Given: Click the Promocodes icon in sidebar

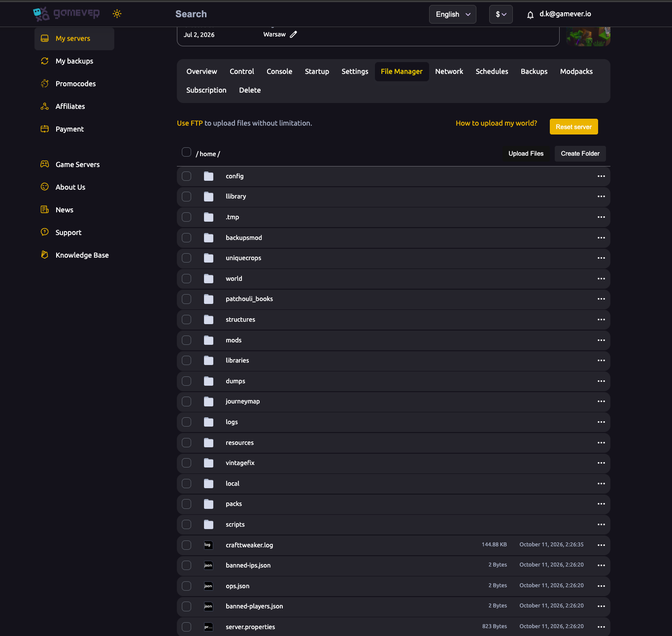Looking at the screenshot, I should (x=45, y=84).
